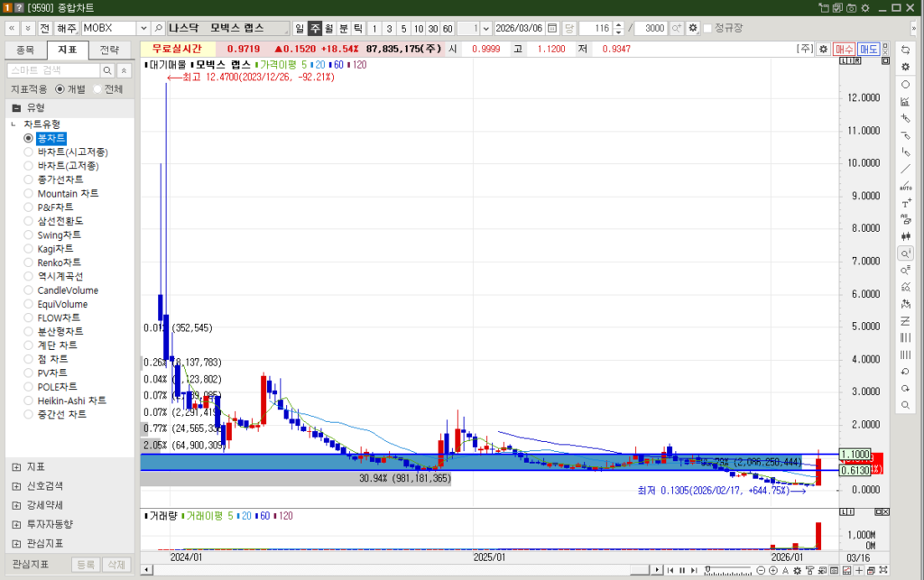924x580 pixels.
Task: Select the trend line drawing tool
Action: [x=905, y=169]
